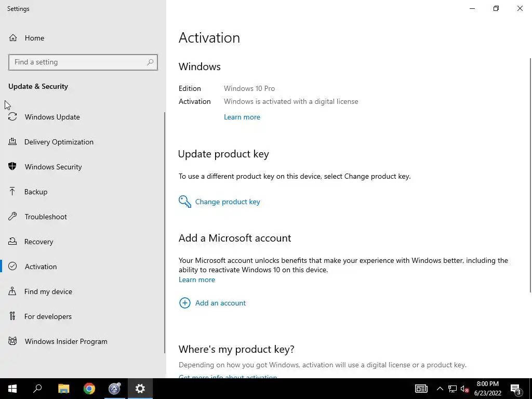Click the main page vertical scrollbar

pos(530,175)
